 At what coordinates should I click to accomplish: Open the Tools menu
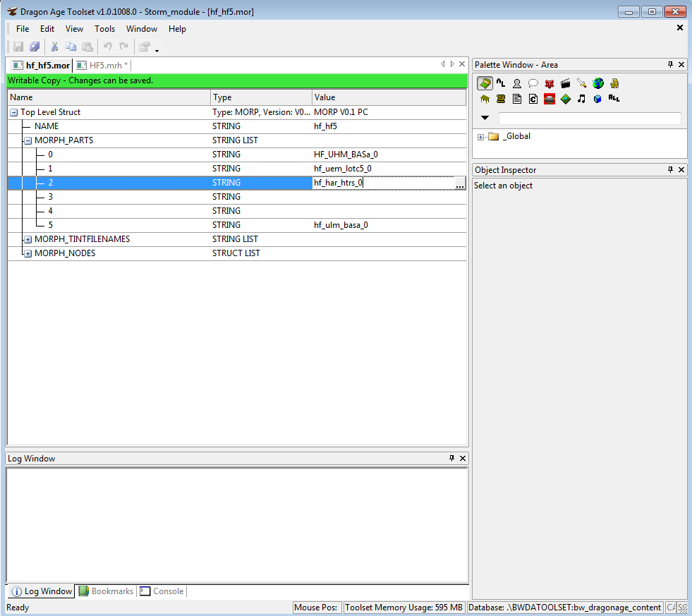104,29
